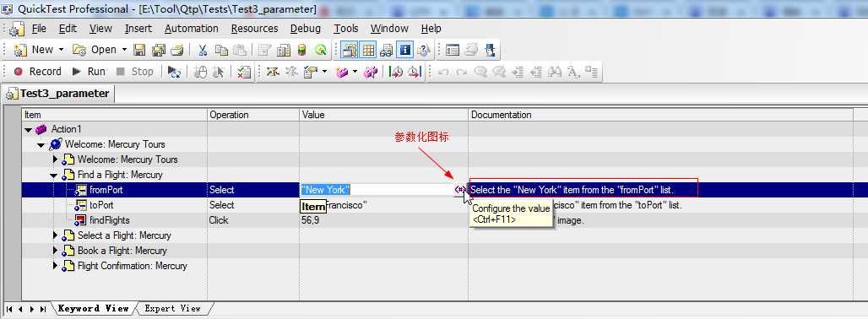
Task: Click the end transaction clock icon
Action: click(414, 72)
